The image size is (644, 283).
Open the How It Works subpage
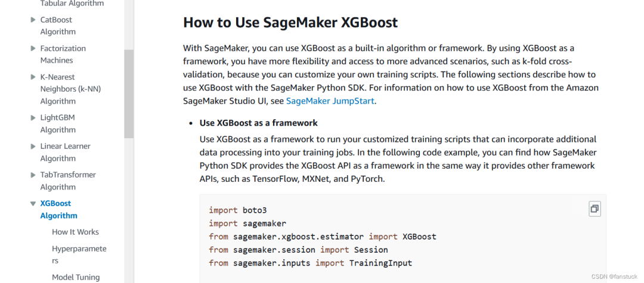75,232
